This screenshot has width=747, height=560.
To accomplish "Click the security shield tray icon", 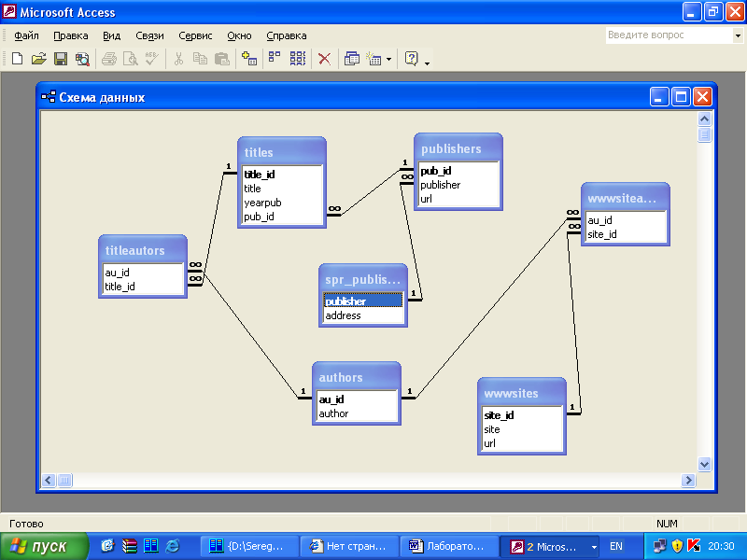I will tap(678, 545).
